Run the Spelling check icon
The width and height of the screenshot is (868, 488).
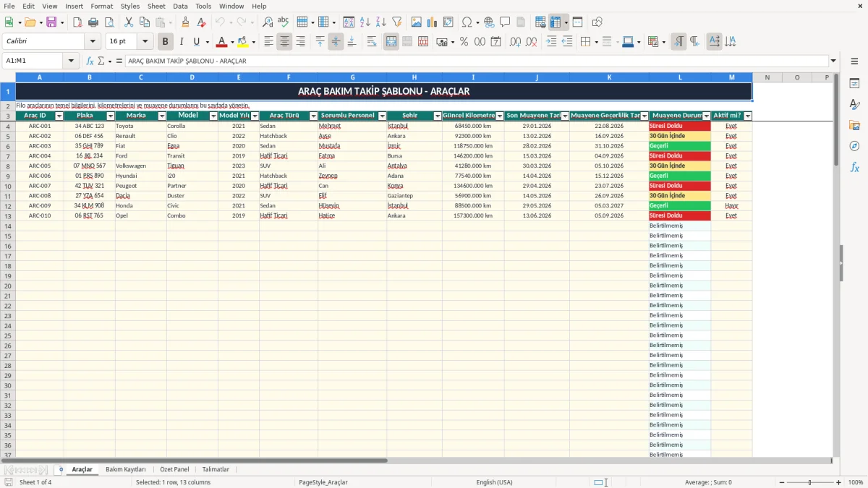pyautogui.click(x=284, y=22)
